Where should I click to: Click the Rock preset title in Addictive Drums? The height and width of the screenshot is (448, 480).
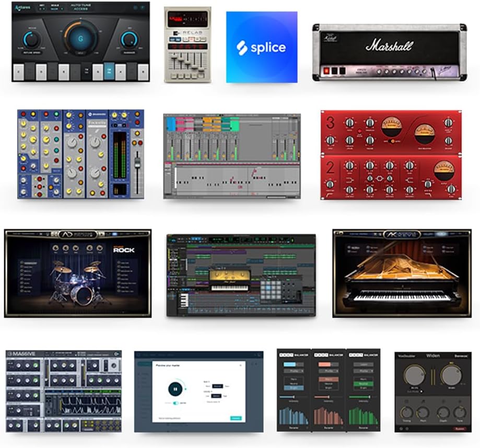[x=123, y=250]
